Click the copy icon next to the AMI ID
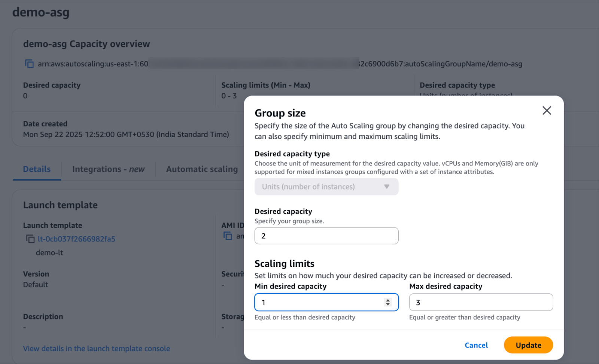Viewport: 599px width, 364px height. (228, 236)
